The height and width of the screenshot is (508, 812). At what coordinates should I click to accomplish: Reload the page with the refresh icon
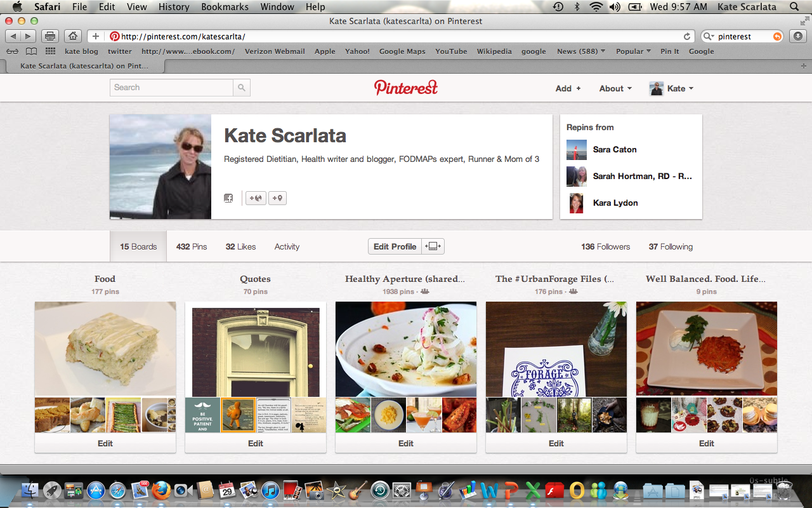coord(687,36)
